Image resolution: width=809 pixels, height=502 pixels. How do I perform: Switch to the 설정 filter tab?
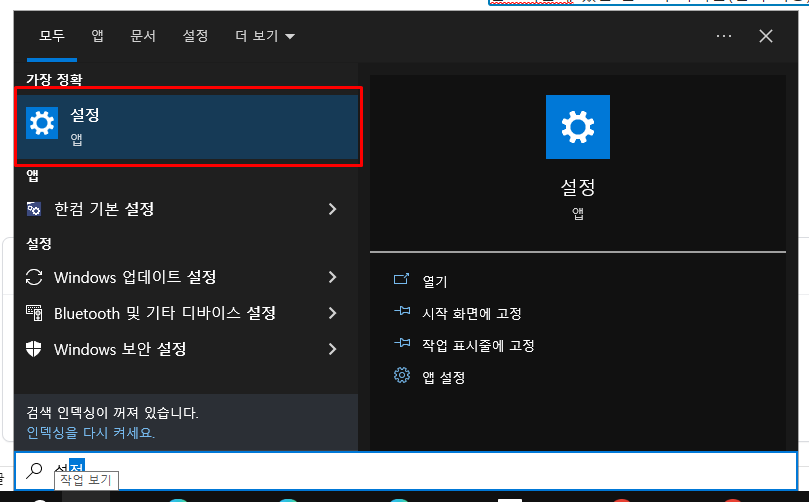click(196, 36)
